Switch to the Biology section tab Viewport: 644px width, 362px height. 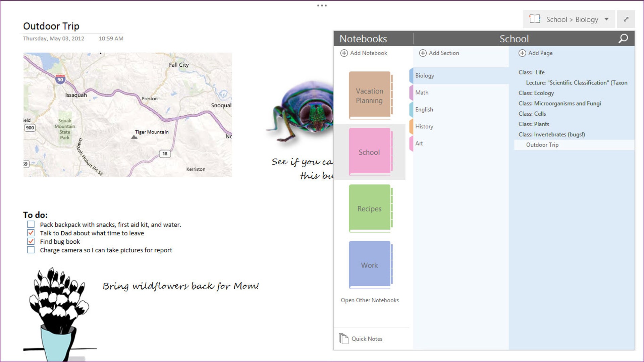coord(425,75)
